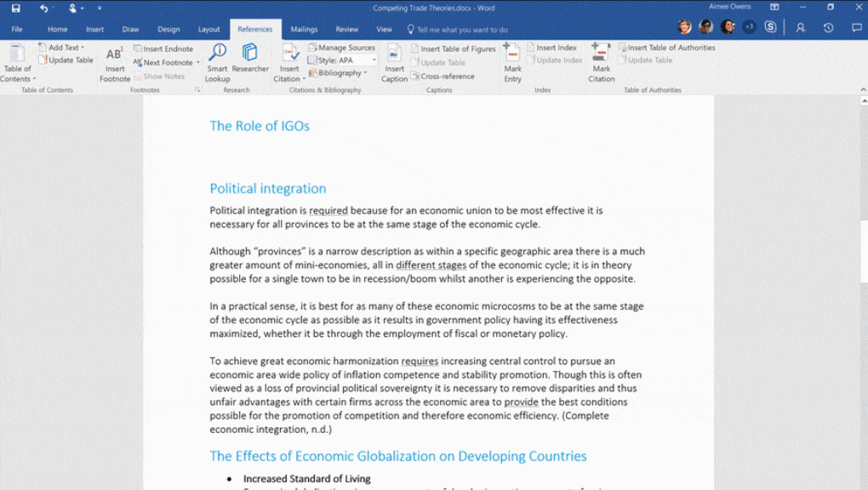Viewport: 868px width, 490px height.
Task: Click Update Table in Captions group
Action: (438, 63)
